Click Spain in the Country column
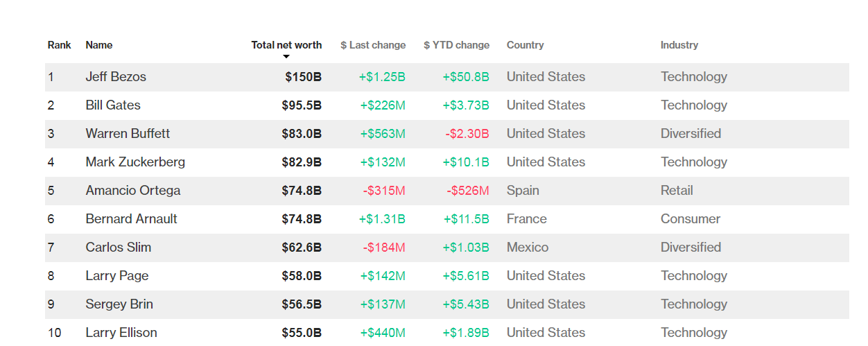 tap(523, 191)
